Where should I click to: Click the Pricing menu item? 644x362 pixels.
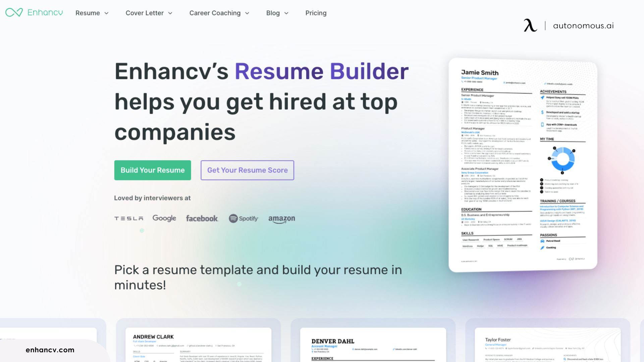pyautogui.click(x=316, y=13)
